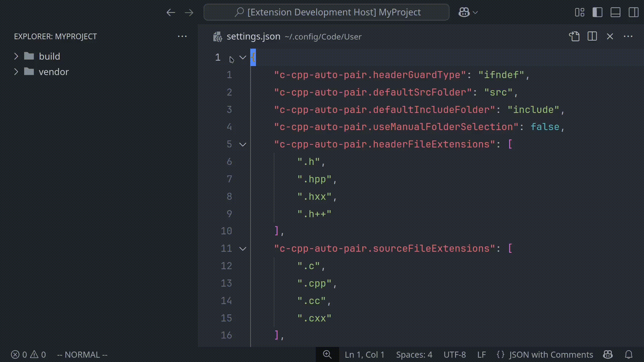644x362 pixels.
Task: Click the Copilot icon in the title bar
Action: click(464, 12)
